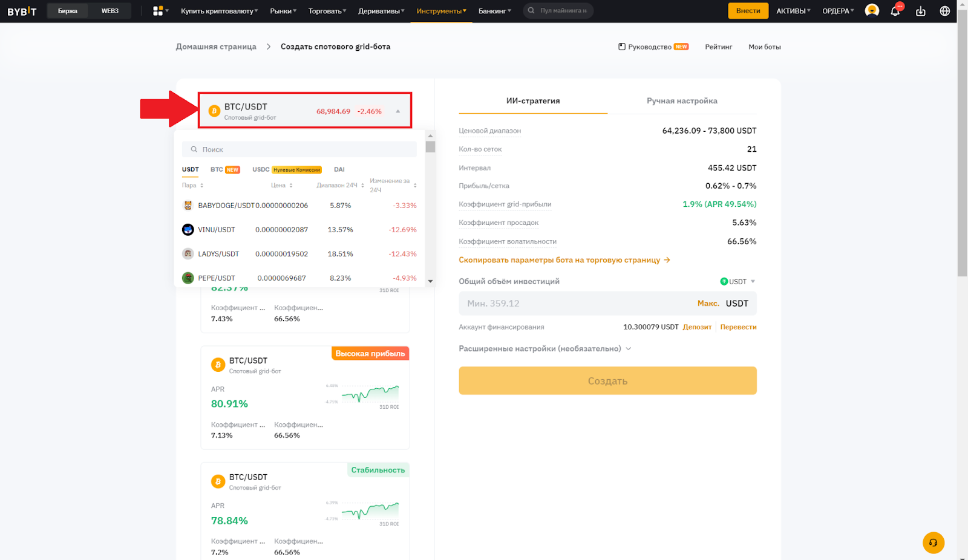Open the language globe icon
Viewport: 968px width, 560px height.
945,11
